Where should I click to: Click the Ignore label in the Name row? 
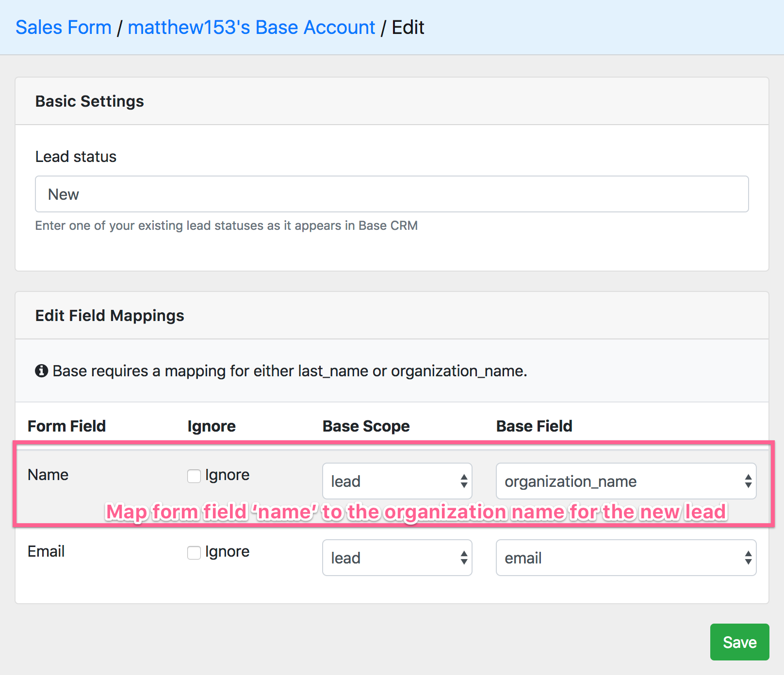pyautogui.click(x=227, y=475)
